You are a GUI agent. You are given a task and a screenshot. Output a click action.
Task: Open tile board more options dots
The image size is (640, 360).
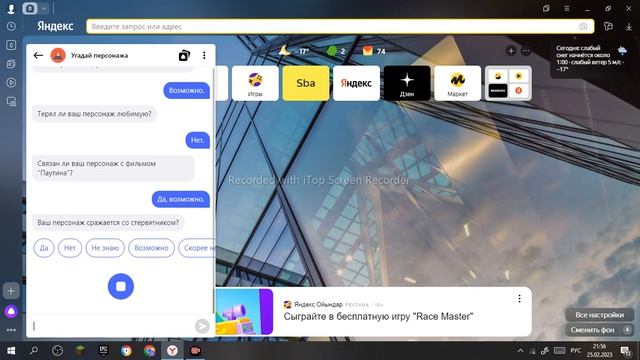tap(526, 51)
